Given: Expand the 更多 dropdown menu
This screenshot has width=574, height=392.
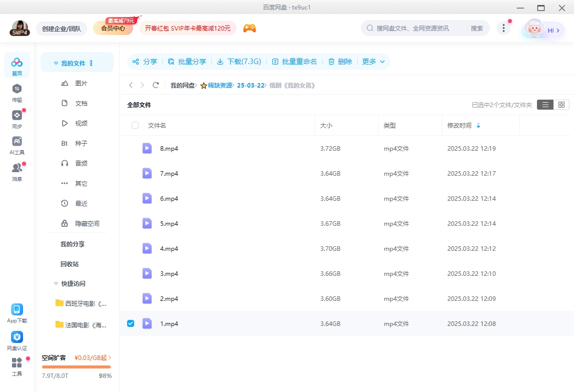Looking at the screenshot, I should (373, 62).
